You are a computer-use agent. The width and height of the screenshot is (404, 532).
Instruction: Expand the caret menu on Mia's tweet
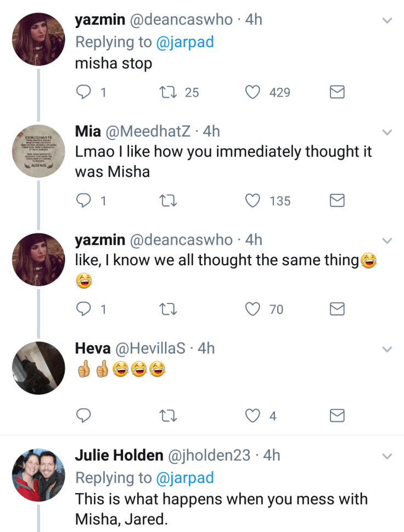coord(387,131)
